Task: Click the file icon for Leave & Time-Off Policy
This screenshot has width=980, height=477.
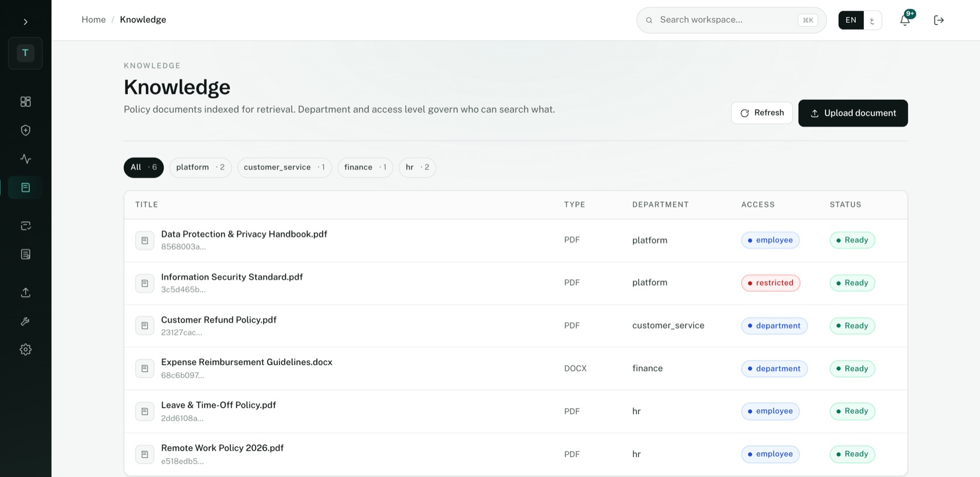Action: point(145,412)
